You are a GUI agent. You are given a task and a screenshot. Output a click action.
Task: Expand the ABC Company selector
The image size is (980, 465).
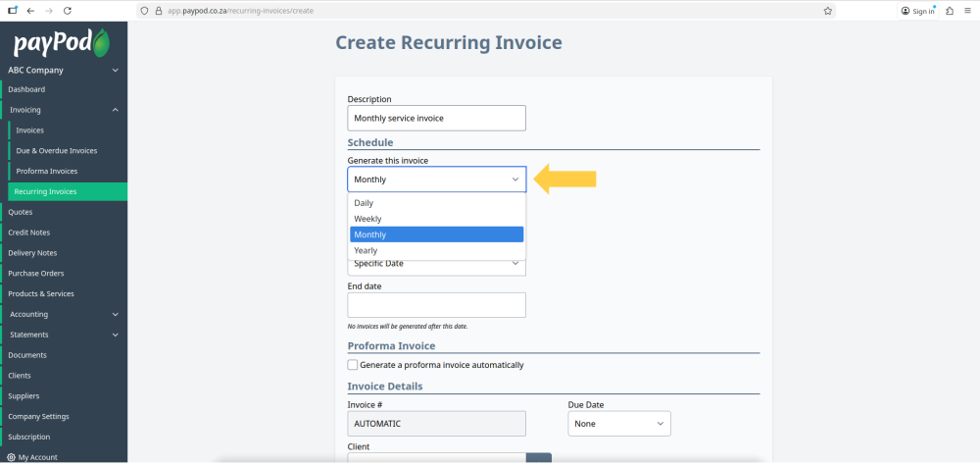(63, 70)
